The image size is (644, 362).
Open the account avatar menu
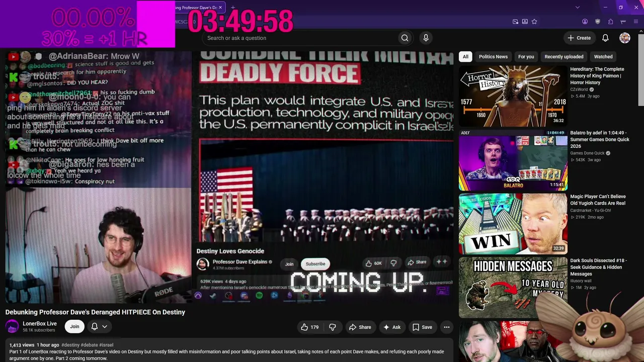tap(625, 38)
